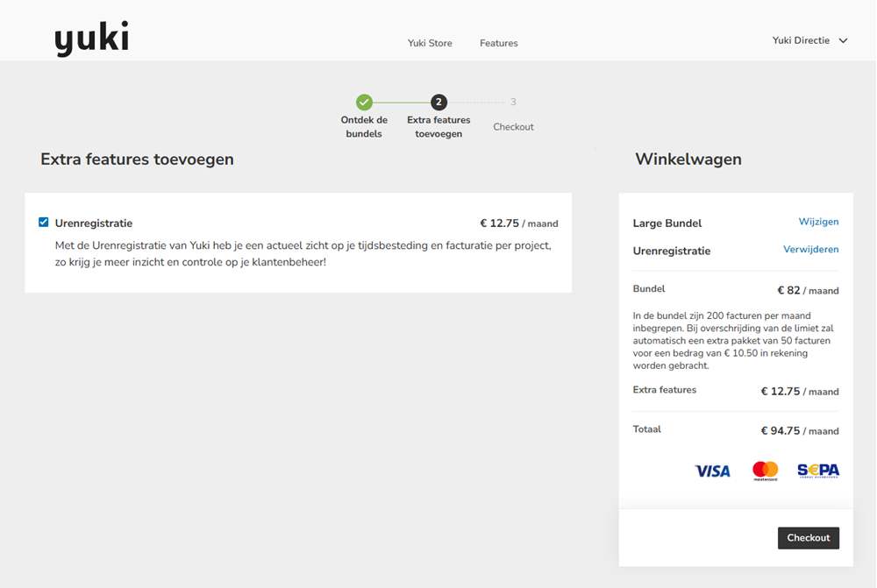Click the Extra features € 12.75 cart price
Image resolution: width=877 pixels, height=588 pixels.
pyautogui.click(x=799, y=391)
